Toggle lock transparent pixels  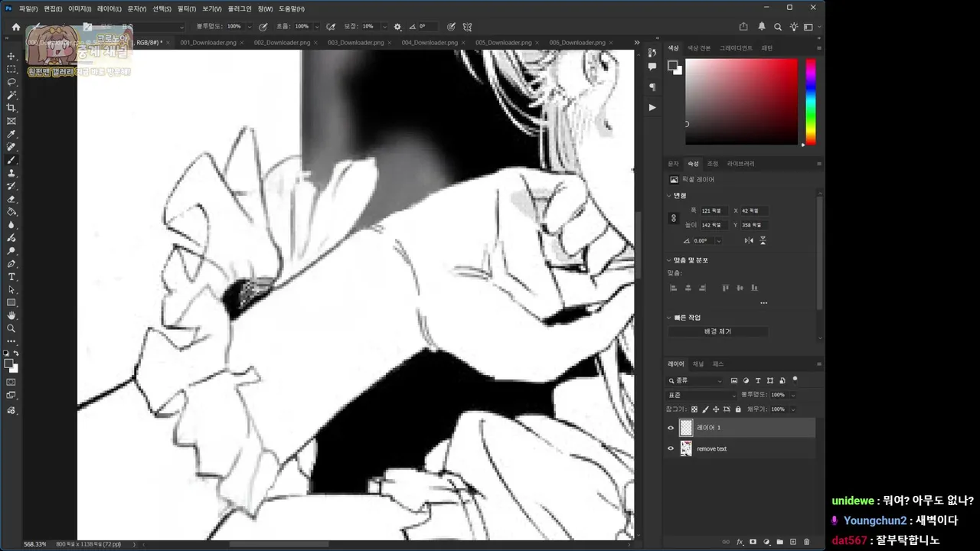click(694, 409)
